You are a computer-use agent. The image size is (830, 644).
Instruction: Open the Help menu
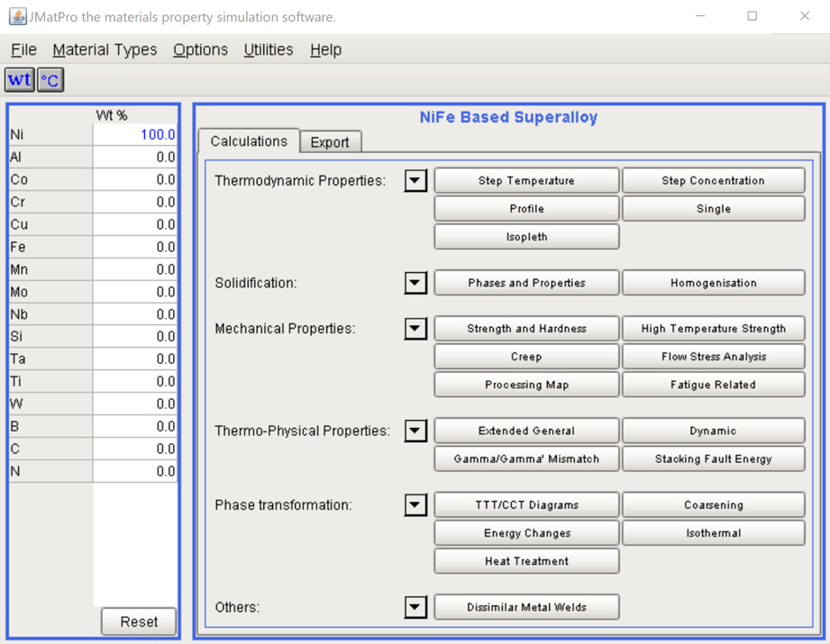click(325, 50)
